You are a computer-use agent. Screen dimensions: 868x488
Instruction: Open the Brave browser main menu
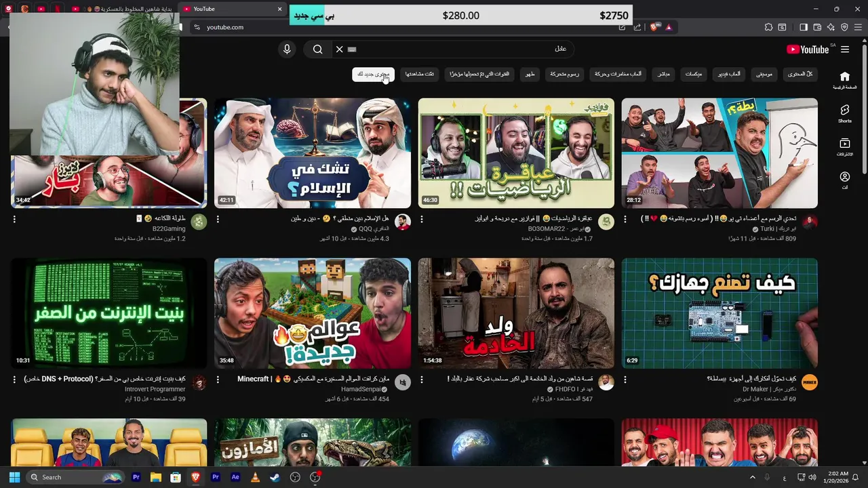[x=858, y=27]
